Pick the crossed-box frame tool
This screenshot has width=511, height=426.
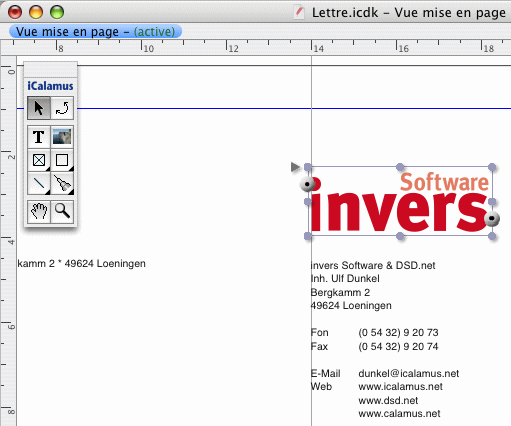coord(39,160)
